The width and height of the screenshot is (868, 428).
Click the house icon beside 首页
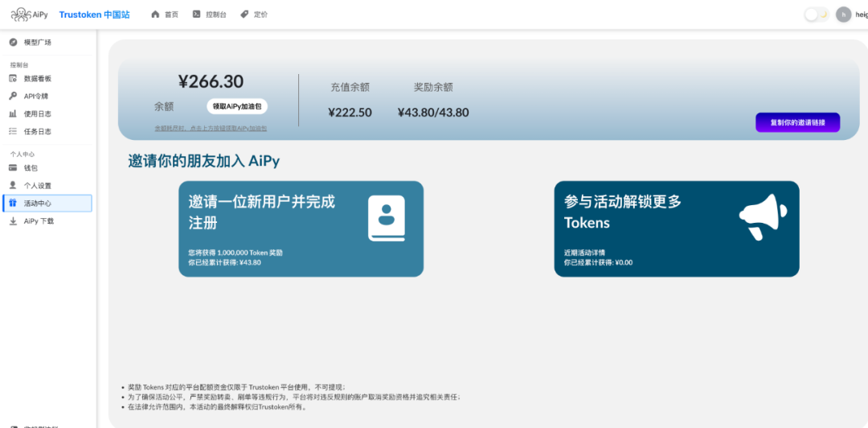pos(156,14)
